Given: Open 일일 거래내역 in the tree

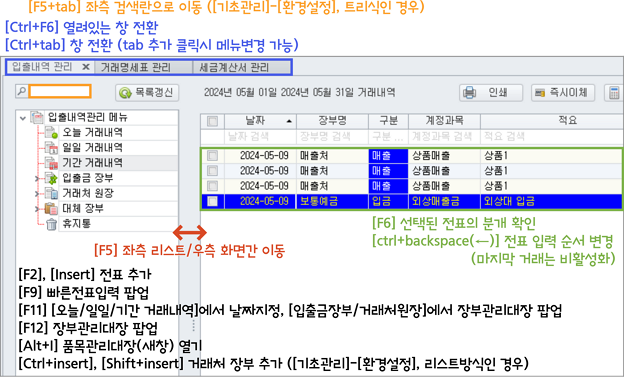Looking at the screenshot, I should [92, 147].
